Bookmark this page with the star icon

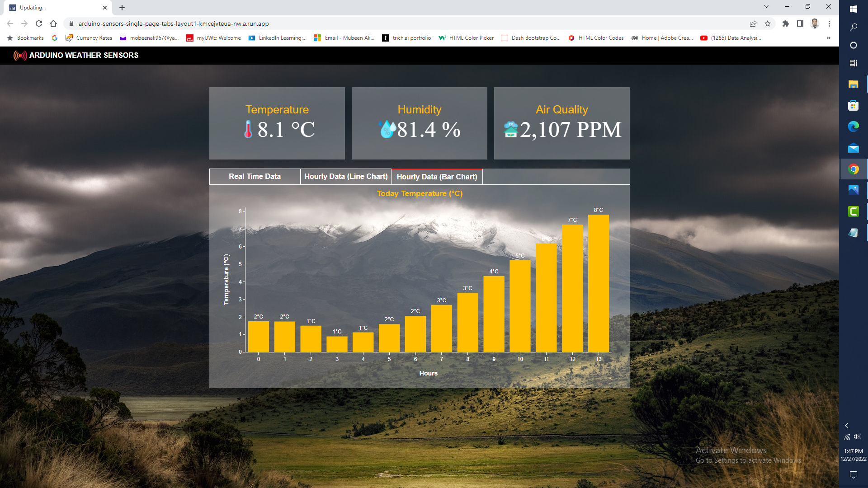point(768,23)
